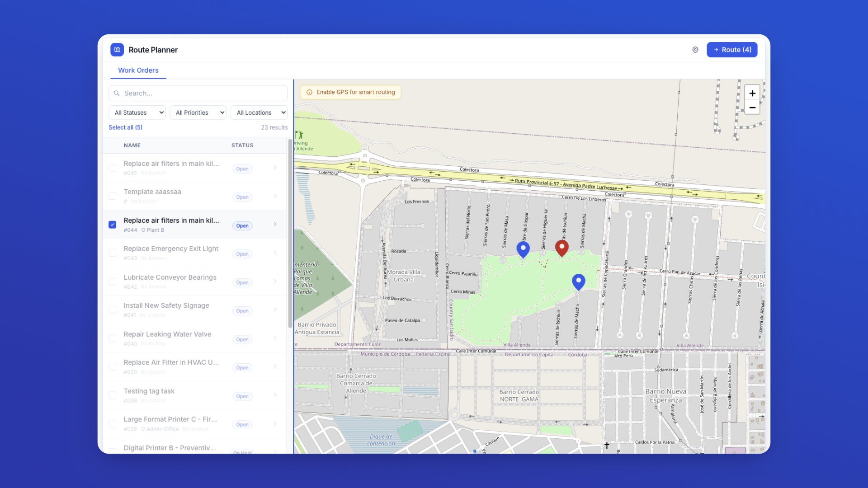Select the blue pin near Sierras de Higuerita

tap(523, 249)
